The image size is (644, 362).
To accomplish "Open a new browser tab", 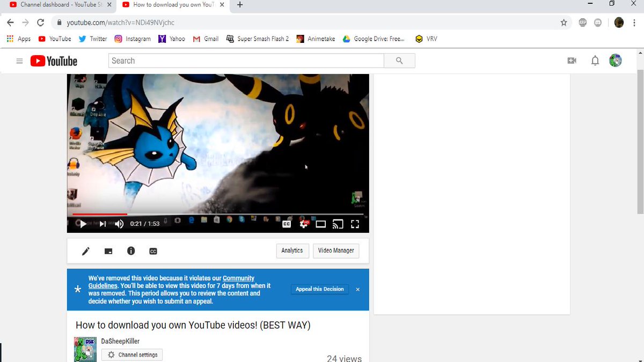I will coord(239,4).
